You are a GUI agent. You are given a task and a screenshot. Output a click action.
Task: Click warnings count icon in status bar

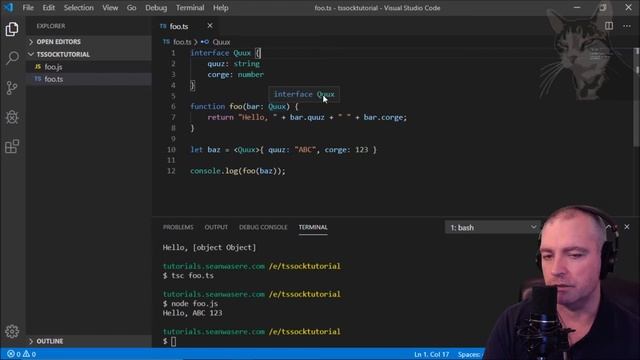[26, 354]
